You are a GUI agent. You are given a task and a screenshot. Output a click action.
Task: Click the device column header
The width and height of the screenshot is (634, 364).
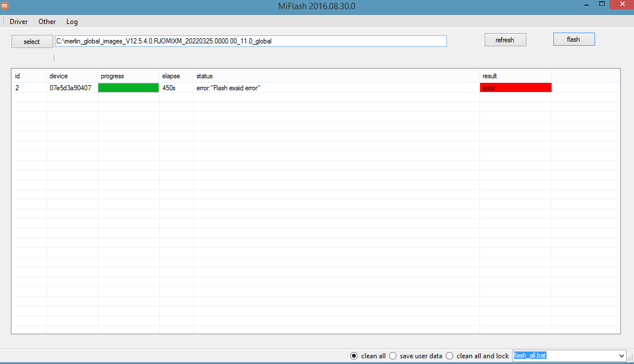[72, 76]
